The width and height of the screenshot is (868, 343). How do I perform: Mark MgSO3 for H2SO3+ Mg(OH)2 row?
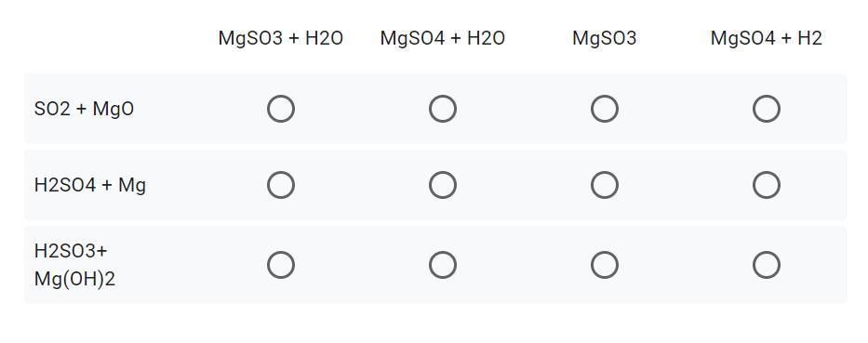tap(605, 265)
